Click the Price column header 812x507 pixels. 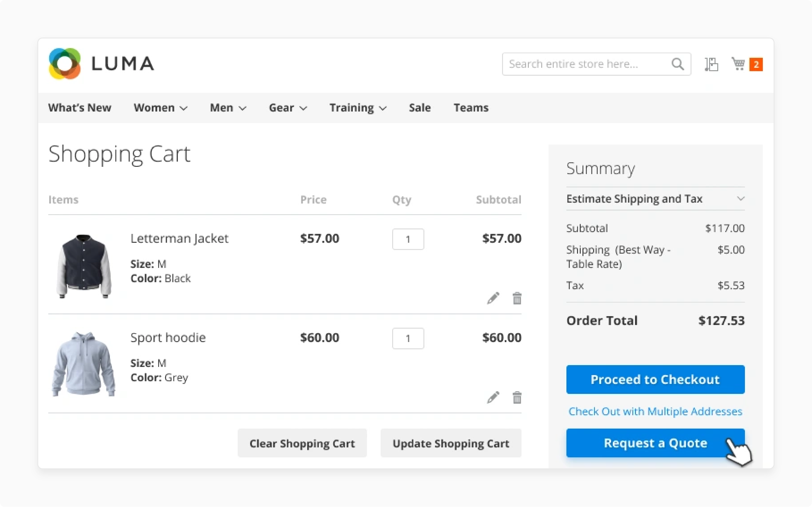pyautogui.click(x=313, y=199)
